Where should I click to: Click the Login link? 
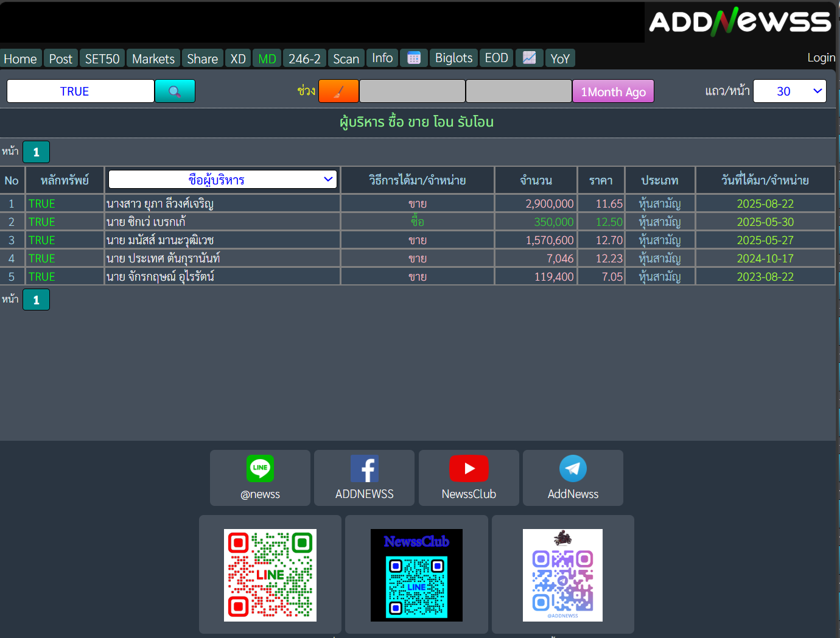pyautogui.click(x=821, y=57)
